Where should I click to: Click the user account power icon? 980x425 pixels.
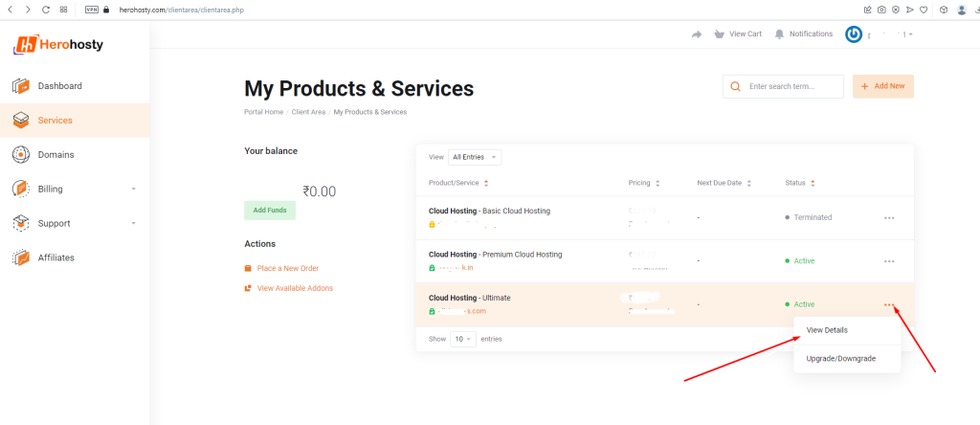pyautogui.click(x=854, y=34)
